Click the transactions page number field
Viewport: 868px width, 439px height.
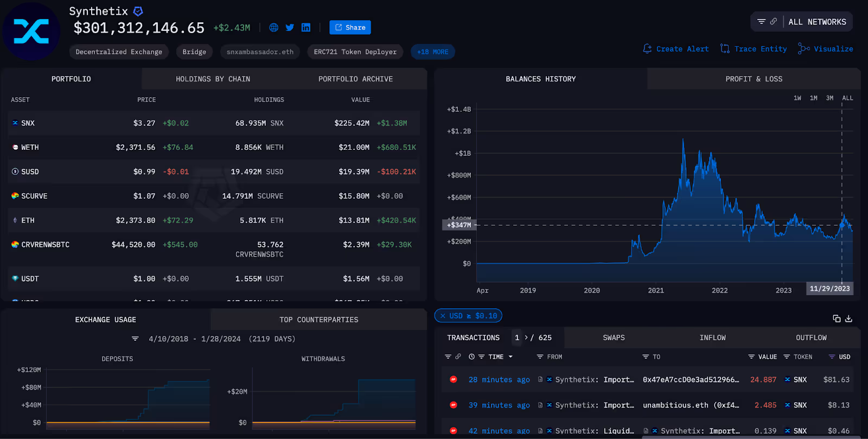[x=517, y=338]
